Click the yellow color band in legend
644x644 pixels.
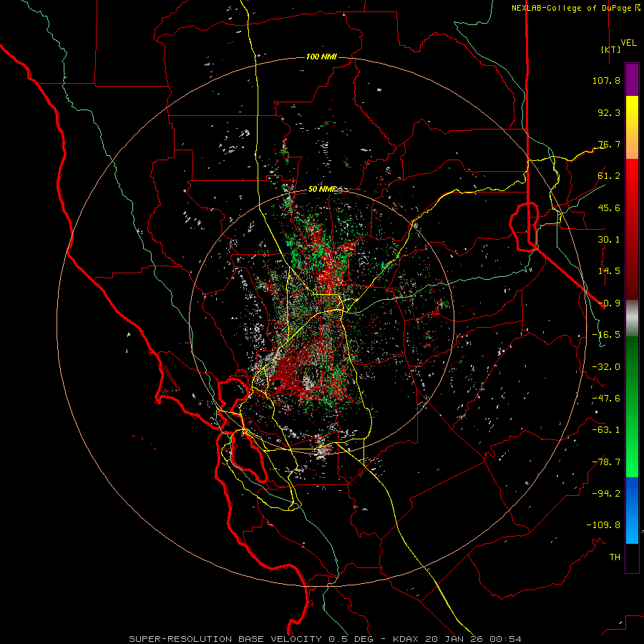coord(632,112)
